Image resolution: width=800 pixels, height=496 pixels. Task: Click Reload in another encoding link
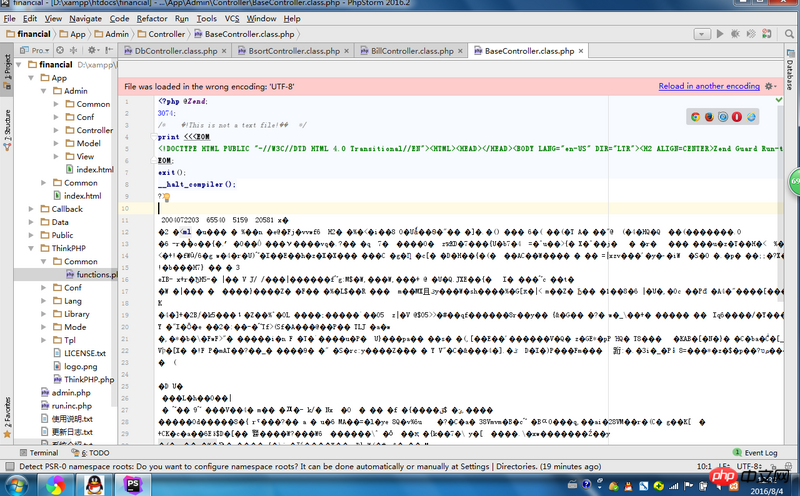coord(708,86)
